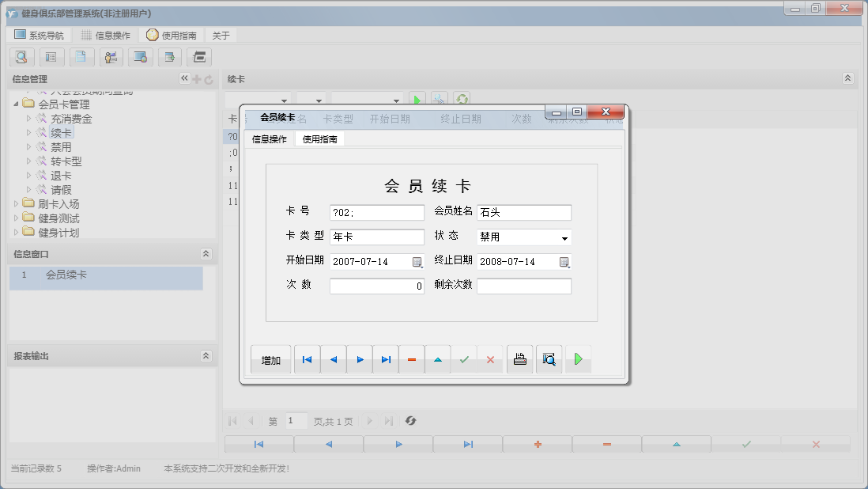Collapse the 信息窗口 panel header
The image size is (868, 489).
click(x=206, y=254)
